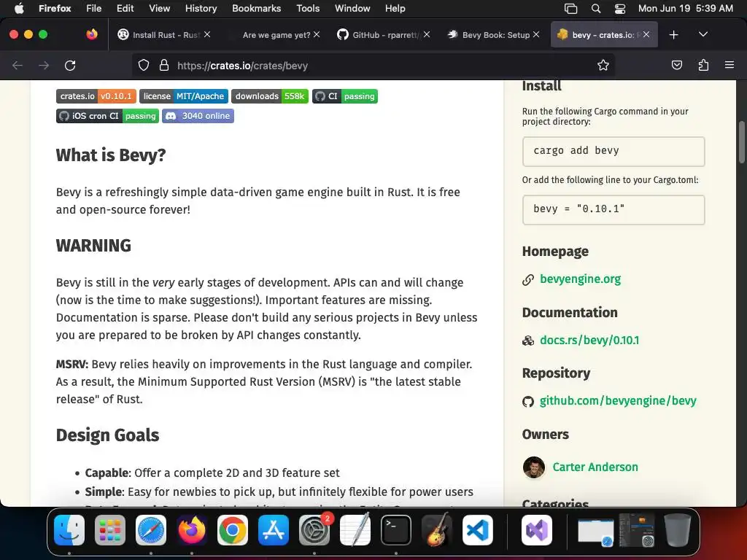Screen dimensions: 747x560
Task: Reload the current page
Action: (x=70, y=65)
